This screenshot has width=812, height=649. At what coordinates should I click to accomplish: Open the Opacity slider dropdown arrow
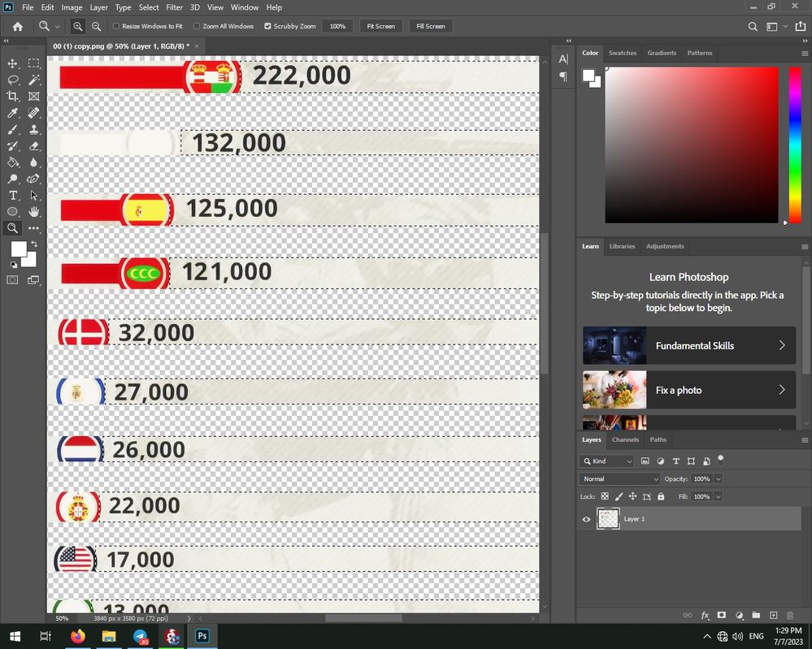point(719,478)
